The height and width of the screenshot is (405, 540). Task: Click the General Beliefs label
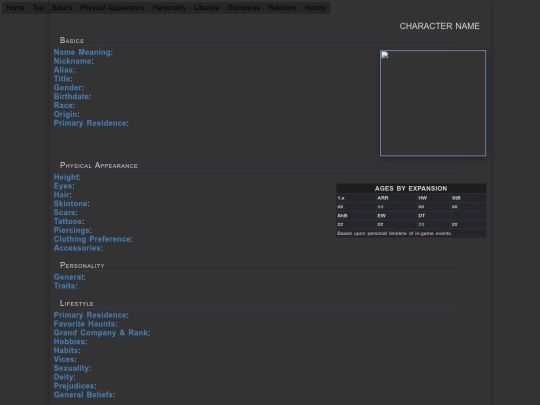click(x=83, y=395)
